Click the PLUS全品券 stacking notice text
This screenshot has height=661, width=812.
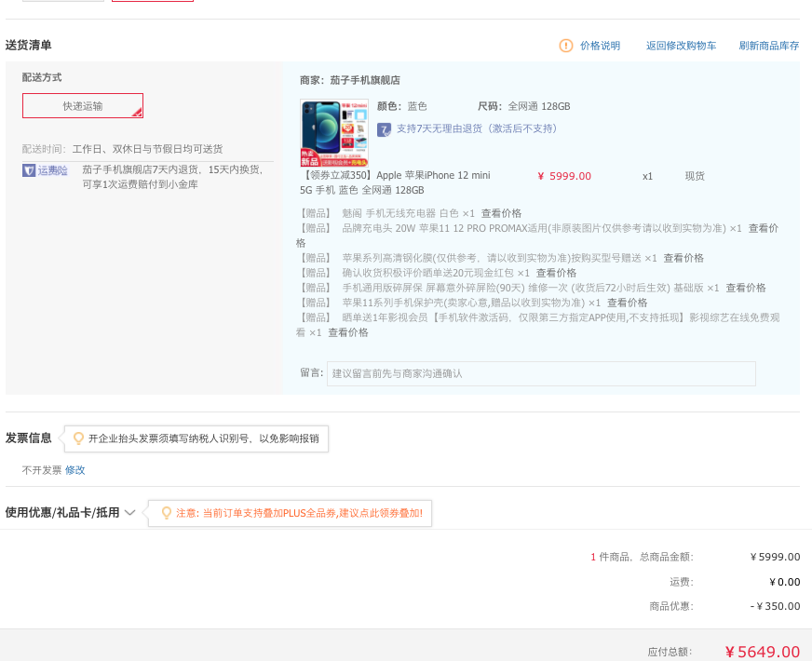(299, 513)
